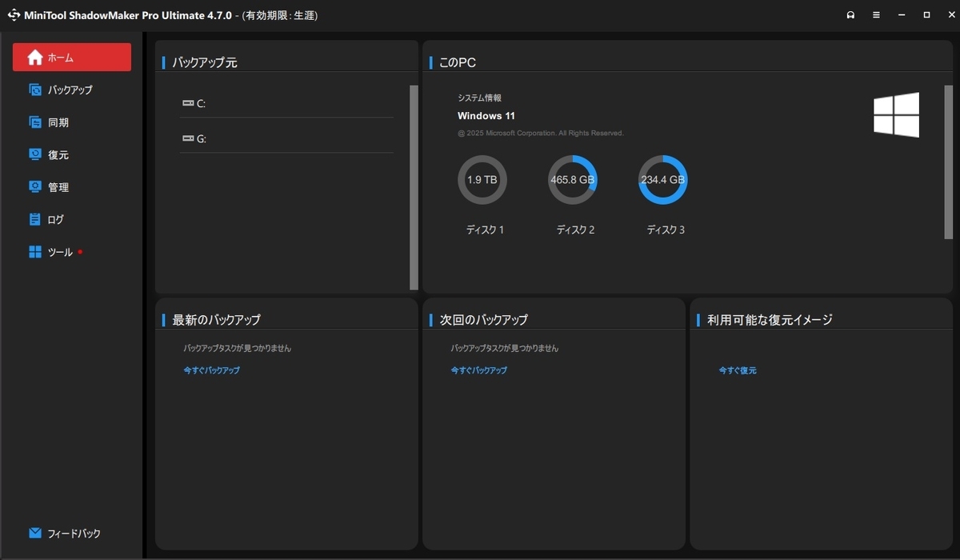The width and height of the screenshot is (960, 560).
Task: Click the このPC panel heading
Action: 458,62
